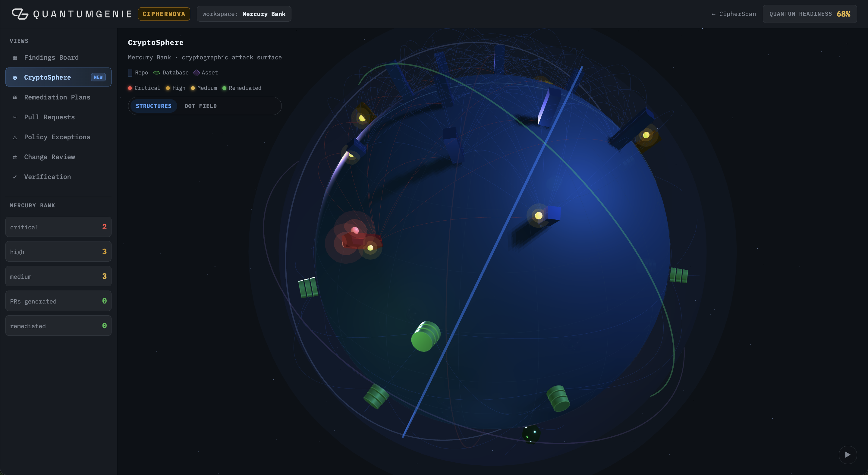Click the Change Review arrows icon

pyautogui.click(x=15, y=157)
